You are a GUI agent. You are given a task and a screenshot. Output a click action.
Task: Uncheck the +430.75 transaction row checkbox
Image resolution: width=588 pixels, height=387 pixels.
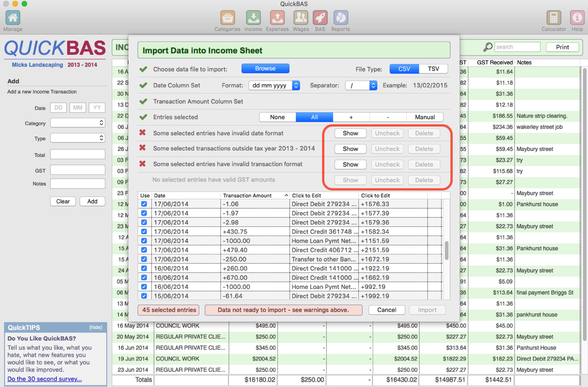144,232
